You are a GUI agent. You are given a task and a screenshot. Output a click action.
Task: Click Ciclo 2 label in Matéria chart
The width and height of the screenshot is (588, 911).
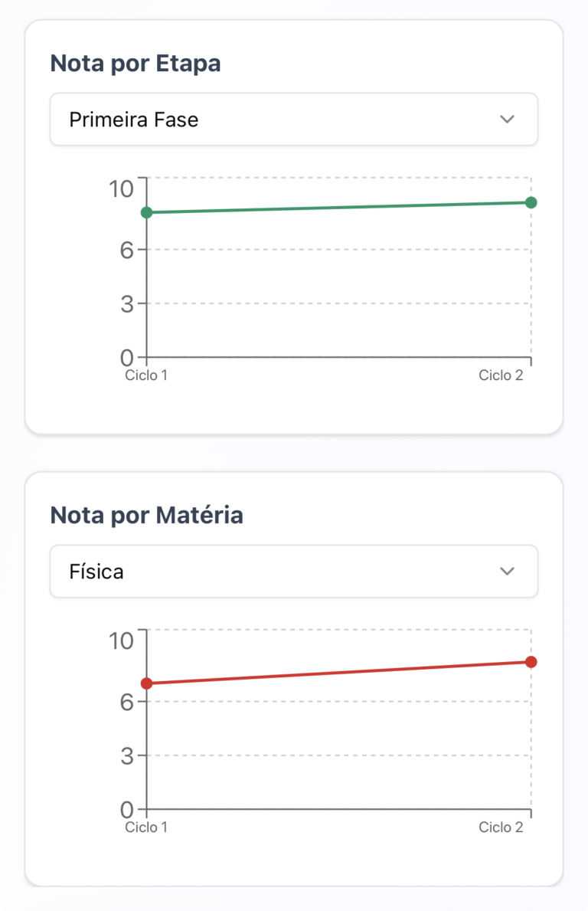(x=501, y=827)
